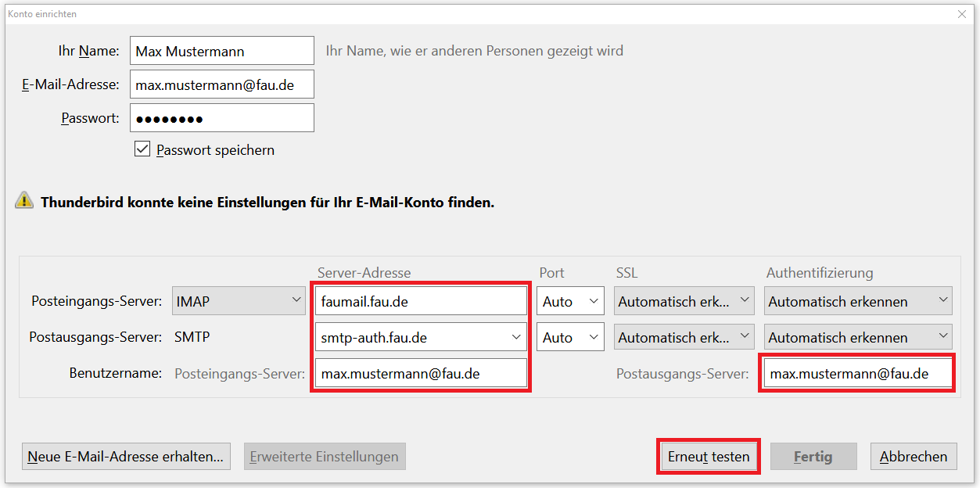Click the warning triangle icon
Screen dimensions: 980x488
coord(24,201)
